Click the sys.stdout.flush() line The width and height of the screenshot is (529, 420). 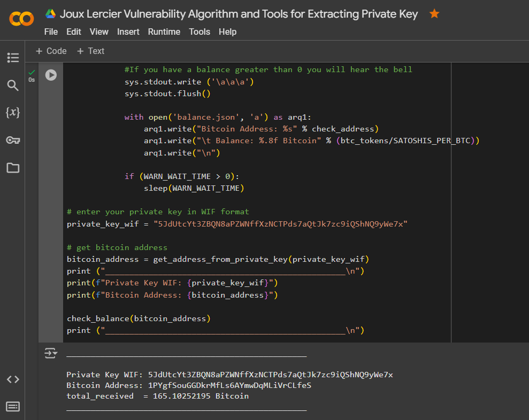tap(167, 94)
